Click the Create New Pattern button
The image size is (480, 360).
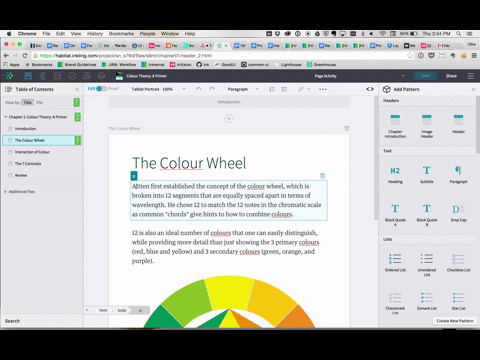[455, 321]
